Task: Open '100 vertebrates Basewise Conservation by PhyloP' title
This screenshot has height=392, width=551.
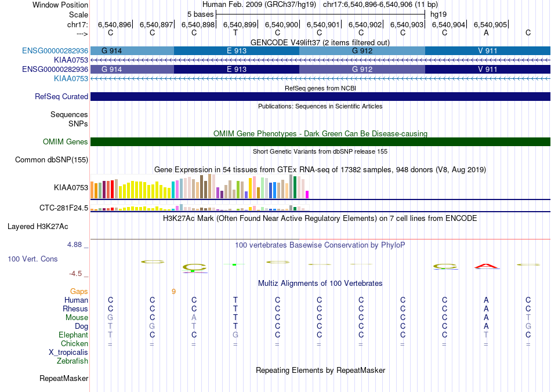Action: click(x=320, y=245)
